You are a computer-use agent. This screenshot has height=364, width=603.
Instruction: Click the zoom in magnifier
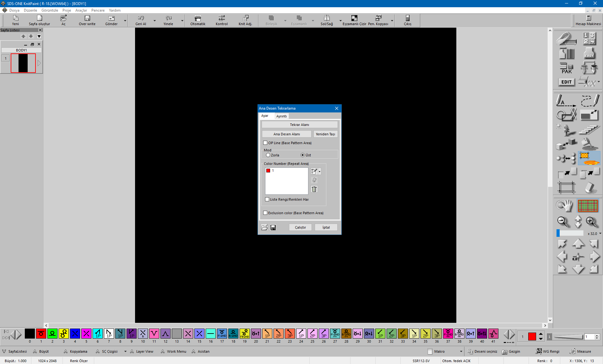(x=592, y=222)
